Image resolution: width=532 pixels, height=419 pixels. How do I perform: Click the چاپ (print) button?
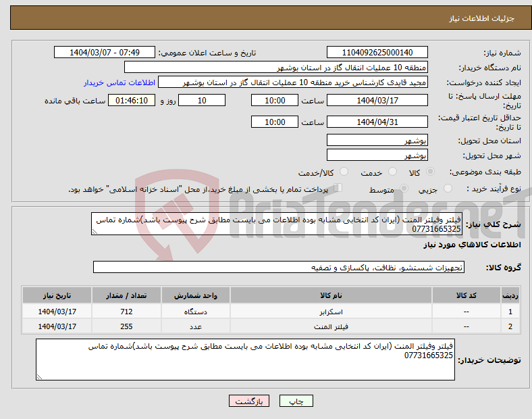(296, 401)
